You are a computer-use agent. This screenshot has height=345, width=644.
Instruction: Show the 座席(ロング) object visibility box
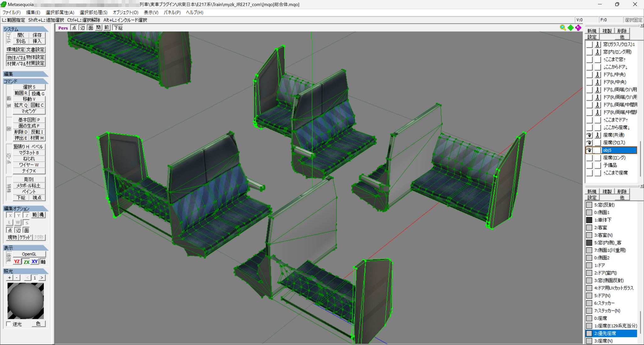click(589, 158)
